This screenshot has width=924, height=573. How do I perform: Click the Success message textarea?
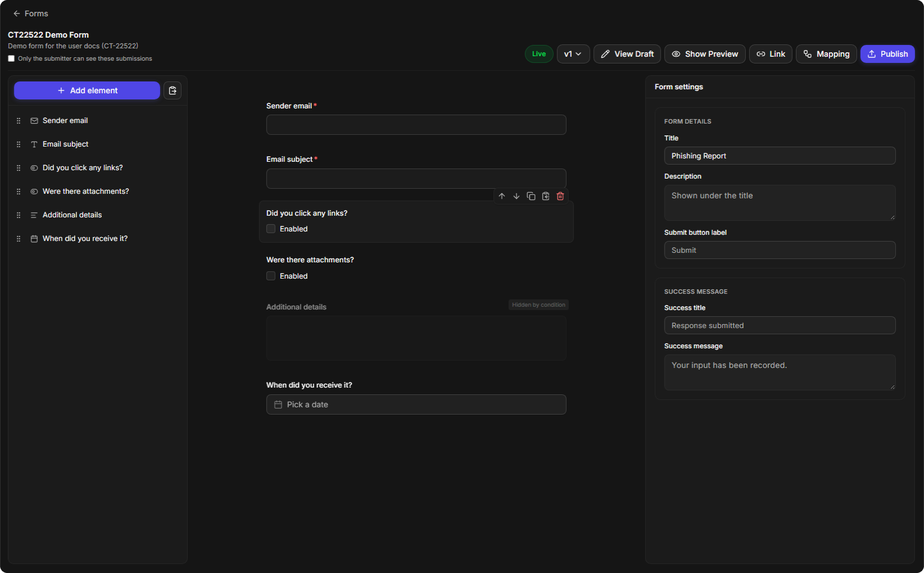pos(780,372)
